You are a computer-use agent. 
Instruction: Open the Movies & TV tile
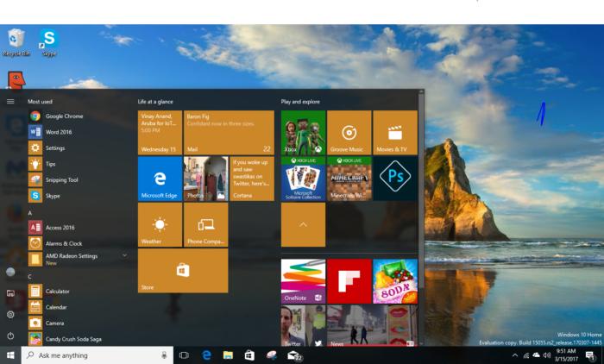click(395, 133)
